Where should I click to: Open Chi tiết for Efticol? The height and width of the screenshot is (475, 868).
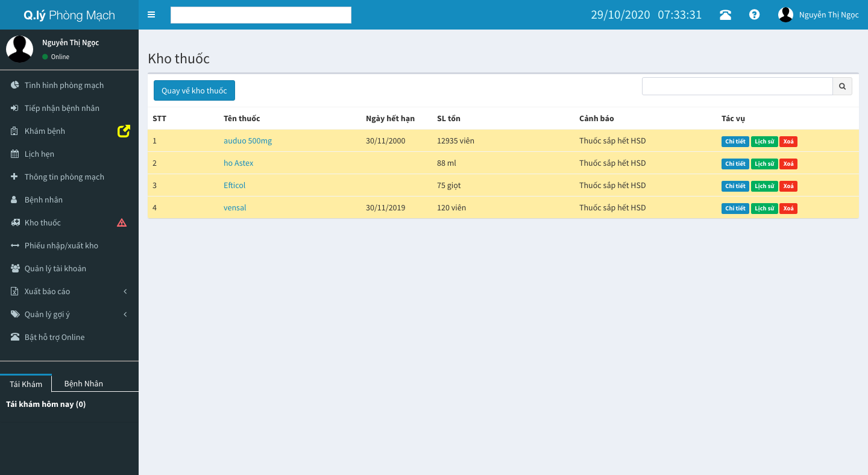735,186
